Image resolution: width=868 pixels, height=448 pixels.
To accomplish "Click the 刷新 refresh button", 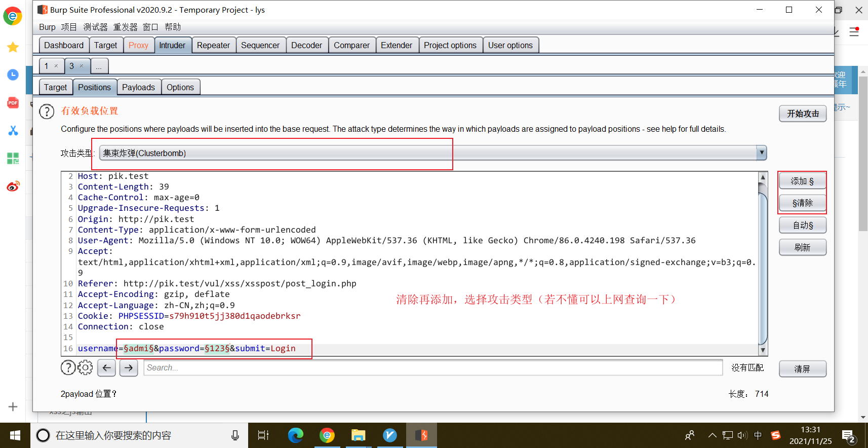I will coord(803,247).
